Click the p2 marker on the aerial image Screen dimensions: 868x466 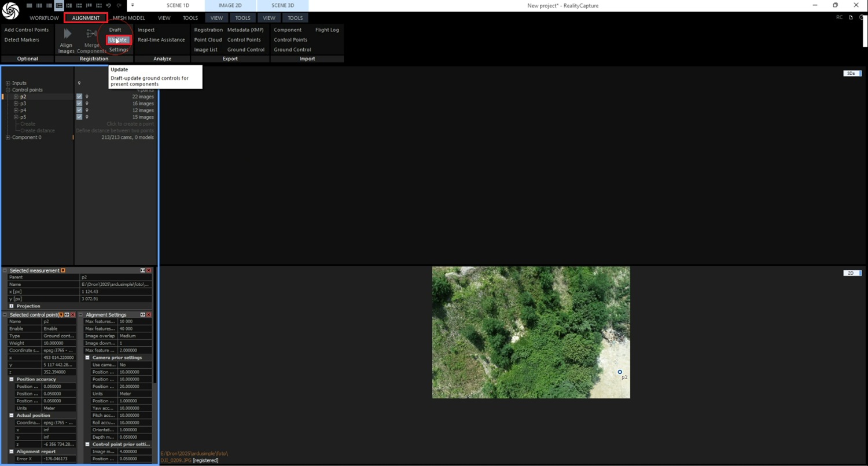(x=620, y=372)
